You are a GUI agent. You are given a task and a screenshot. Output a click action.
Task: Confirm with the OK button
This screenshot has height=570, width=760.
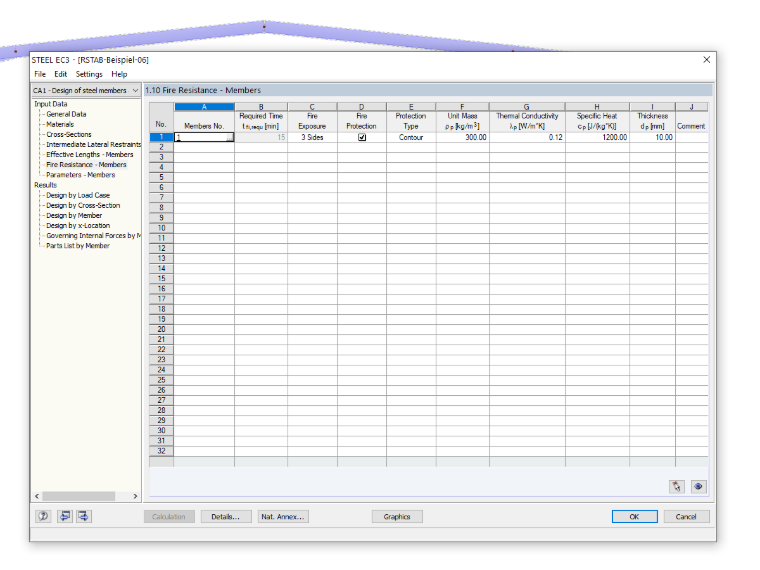tap(634, 517)
